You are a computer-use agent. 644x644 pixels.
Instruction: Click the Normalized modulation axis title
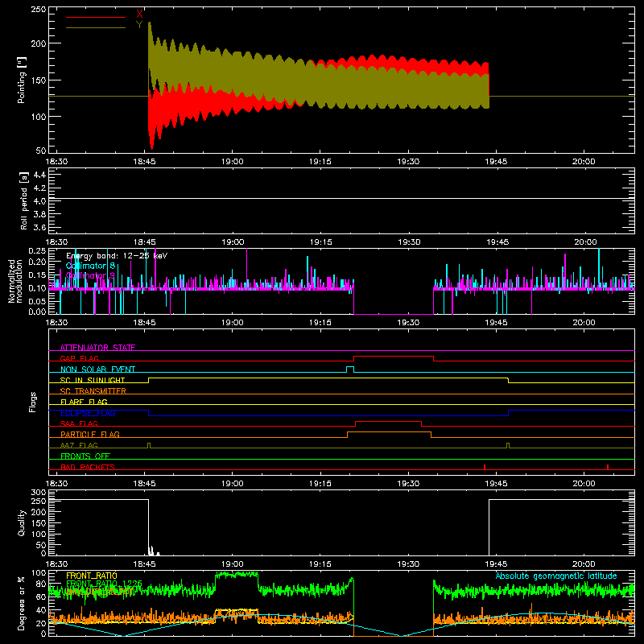[15, 281]
